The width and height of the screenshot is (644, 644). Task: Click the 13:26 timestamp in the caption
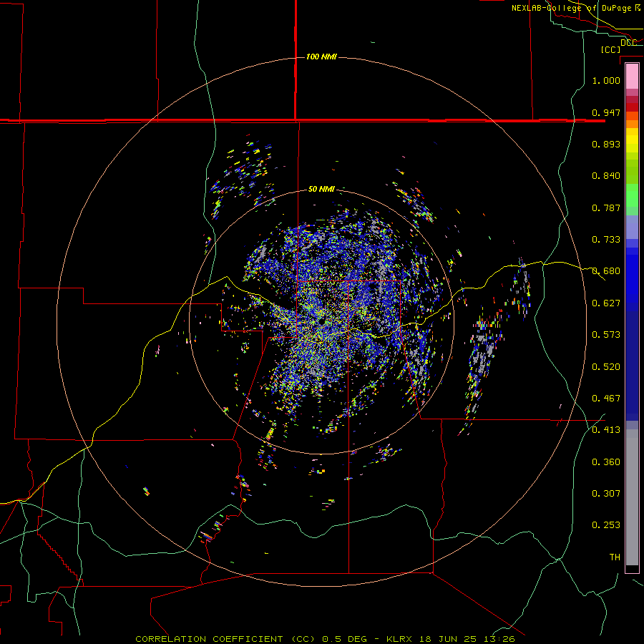(x=499, y=639)
